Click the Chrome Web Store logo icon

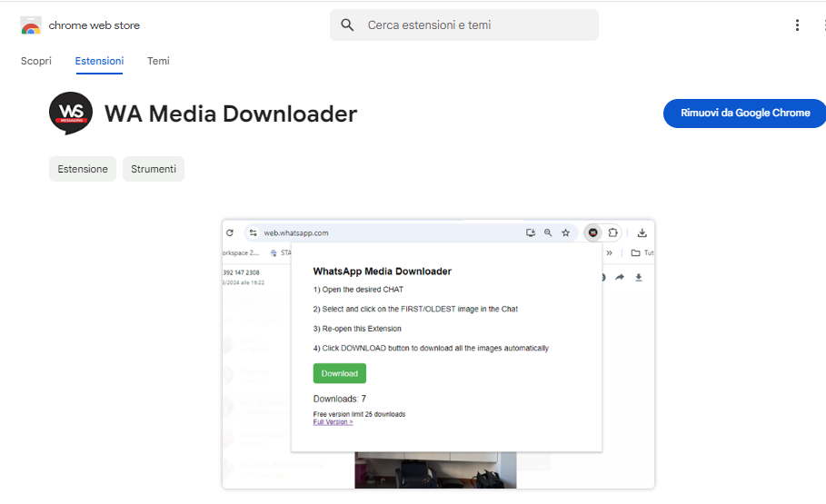(x=31, y=25)
